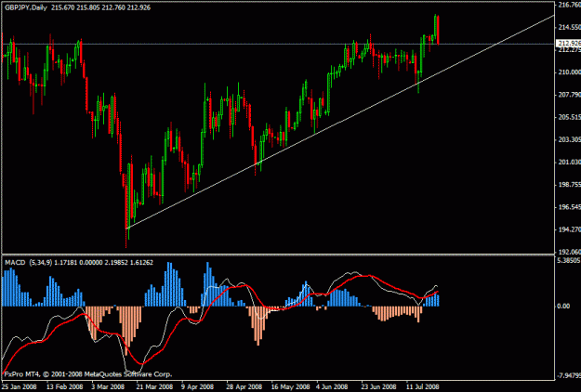Viewport: 581px width, 392px height.
Task: Click the 196.545 price axis label
Action: click(x=569, y=207)
